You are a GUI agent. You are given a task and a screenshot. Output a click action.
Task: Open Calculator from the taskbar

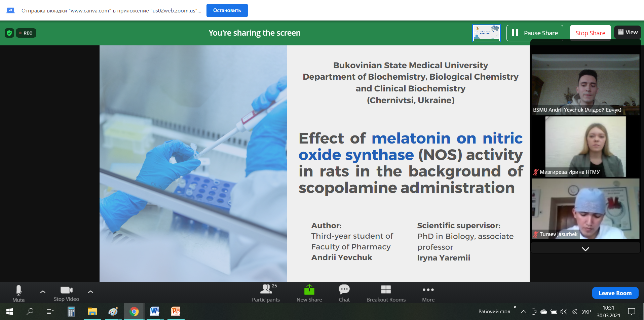[x=71, y=312]
